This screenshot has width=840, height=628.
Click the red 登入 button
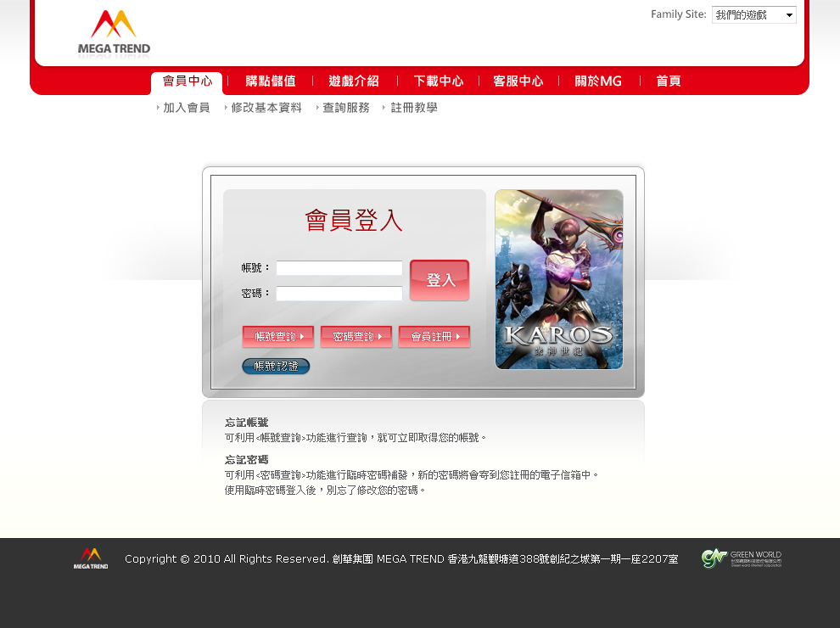tap(440, 280)
